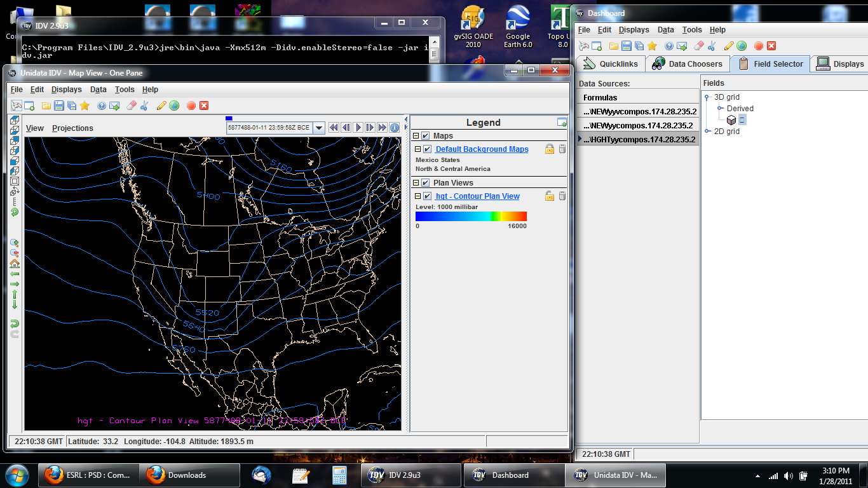
Task: Switch to the Data Choosers tab
Action: click(x=688, y=64)
